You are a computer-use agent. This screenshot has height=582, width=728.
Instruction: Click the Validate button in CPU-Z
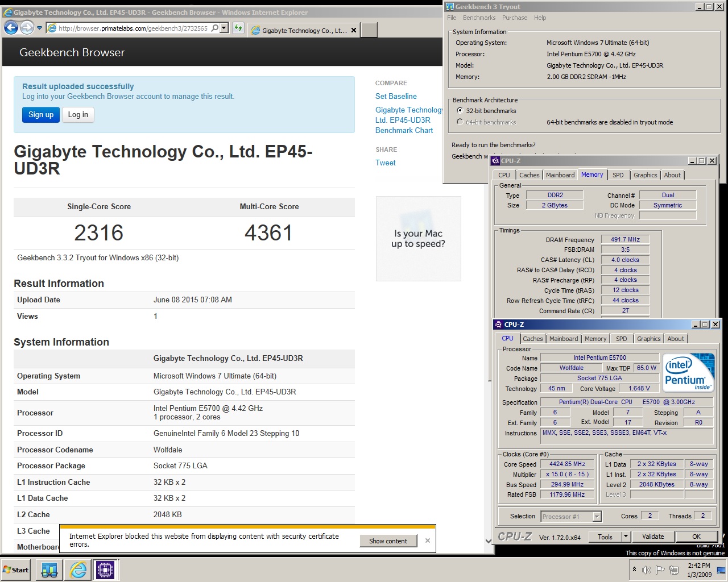pos(653,537)
